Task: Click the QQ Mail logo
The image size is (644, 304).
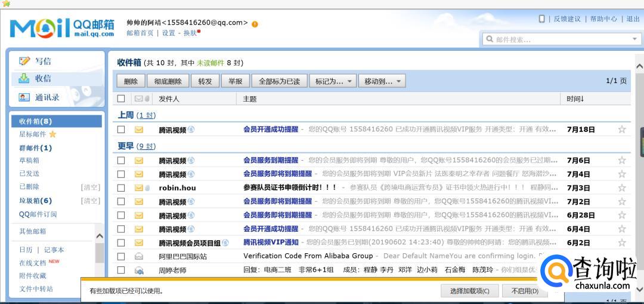Action: [62, 27]
